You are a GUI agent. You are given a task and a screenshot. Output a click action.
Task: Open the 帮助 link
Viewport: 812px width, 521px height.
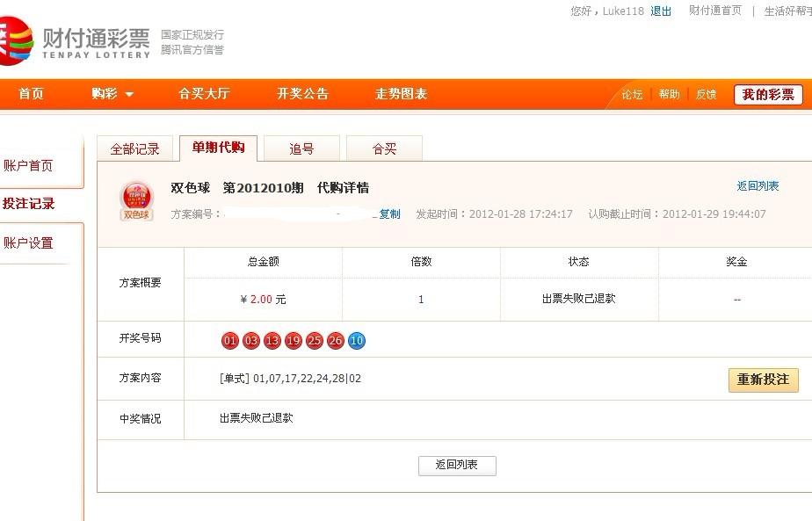[669, 95]
